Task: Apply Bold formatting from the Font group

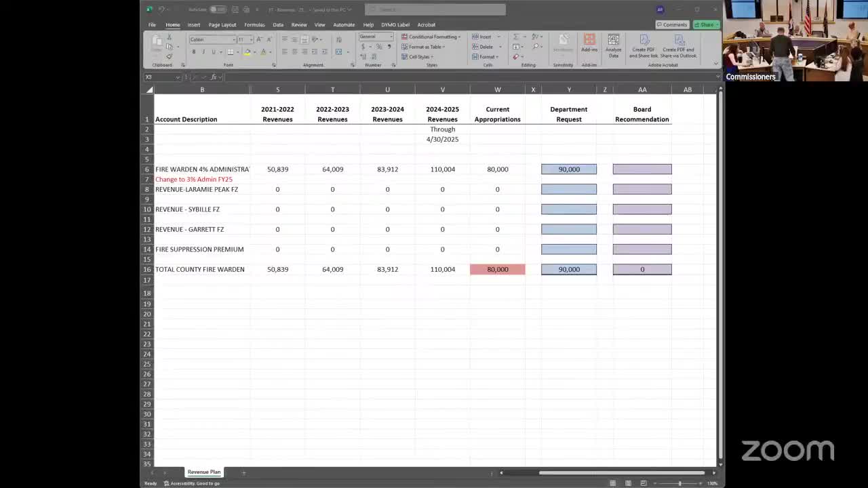Action: (x=194, y=52)
